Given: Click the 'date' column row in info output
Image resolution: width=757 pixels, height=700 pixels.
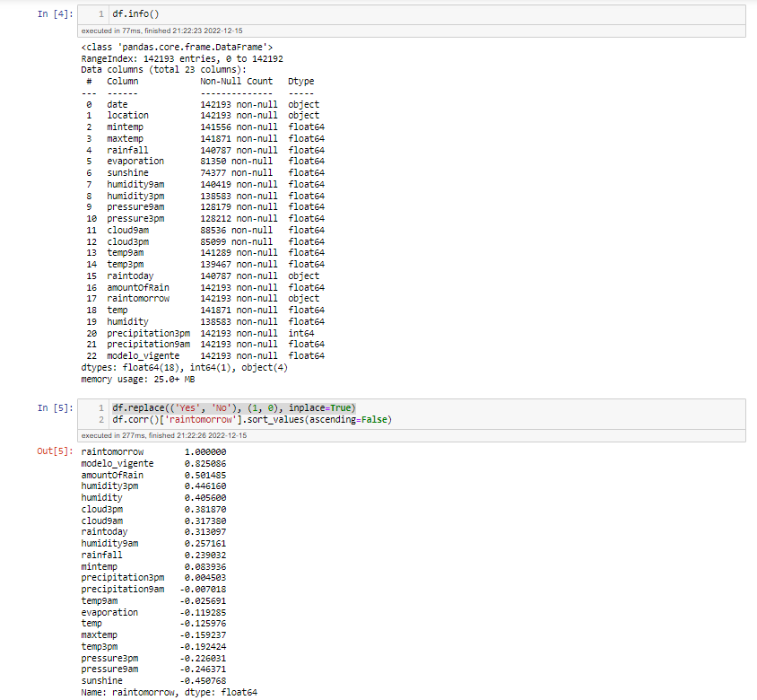Looking at the screenshot, I should click(x=203, y=104).
